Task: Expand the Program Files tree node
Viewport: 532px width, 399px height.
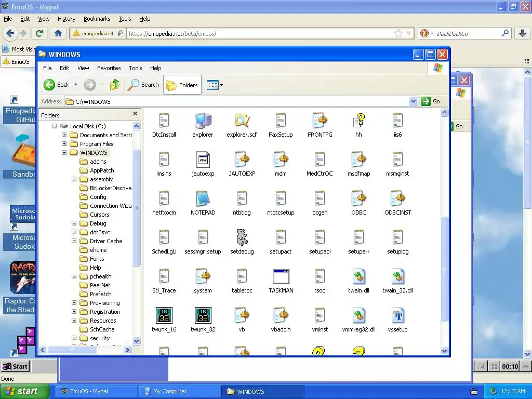Action: coord(64,143)
